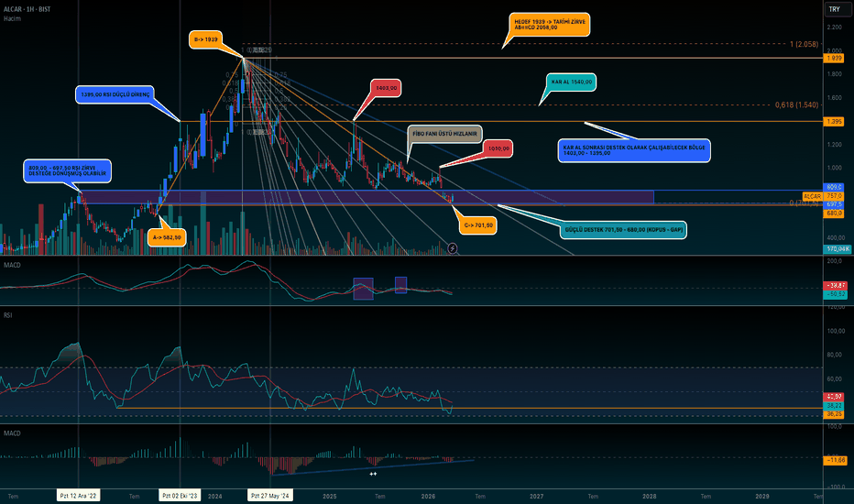Screen dimensions: 854x504
Task: Click the 'FİBO FANI ÜSTÜ HIZLANIR' note
Action: [x=444, y=134]
